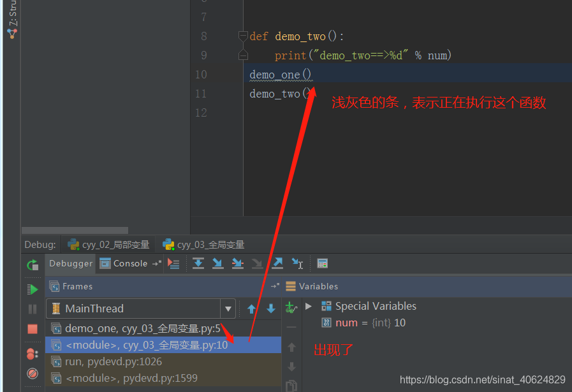This screenshot has height=392, width=572.
Task: Click the disabled Force Step Into icon
Action: [257, 263]
